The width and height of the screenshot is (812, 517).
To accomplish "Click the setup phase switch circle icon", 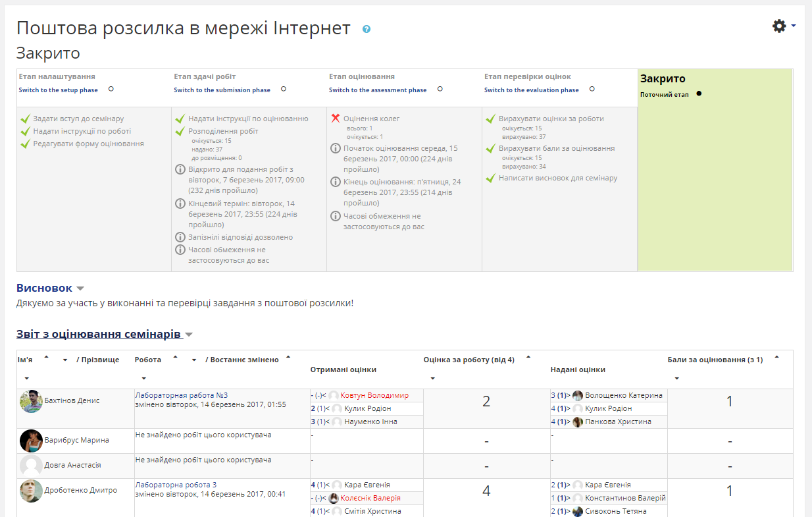I will 111,89.
